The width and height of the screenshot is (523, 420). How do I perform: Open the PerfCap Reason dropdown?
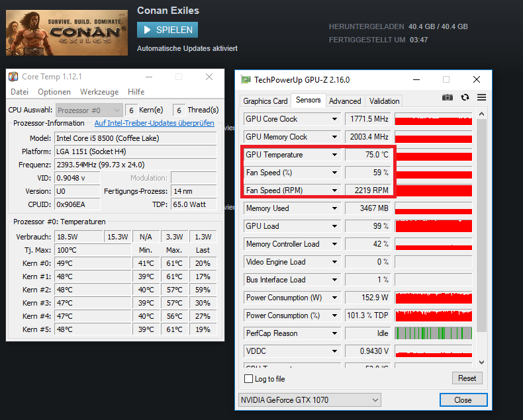(x=334, y=333)
